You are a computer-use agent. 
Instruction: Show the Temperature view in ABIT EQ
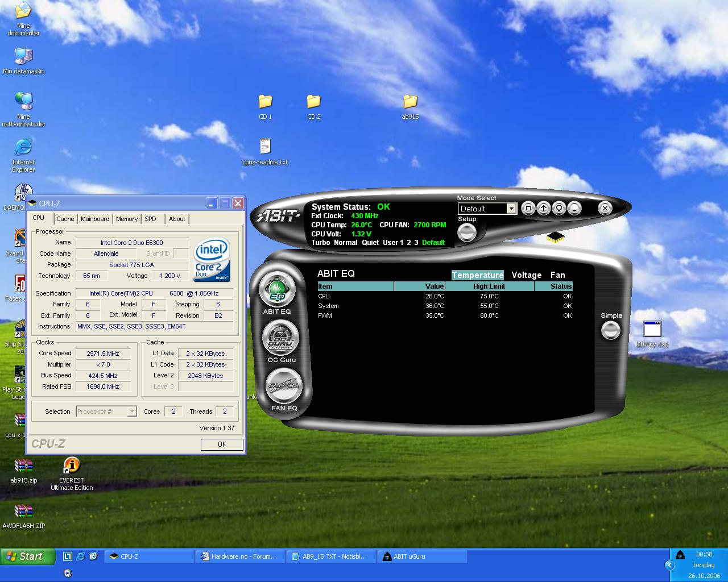point(478,275)
